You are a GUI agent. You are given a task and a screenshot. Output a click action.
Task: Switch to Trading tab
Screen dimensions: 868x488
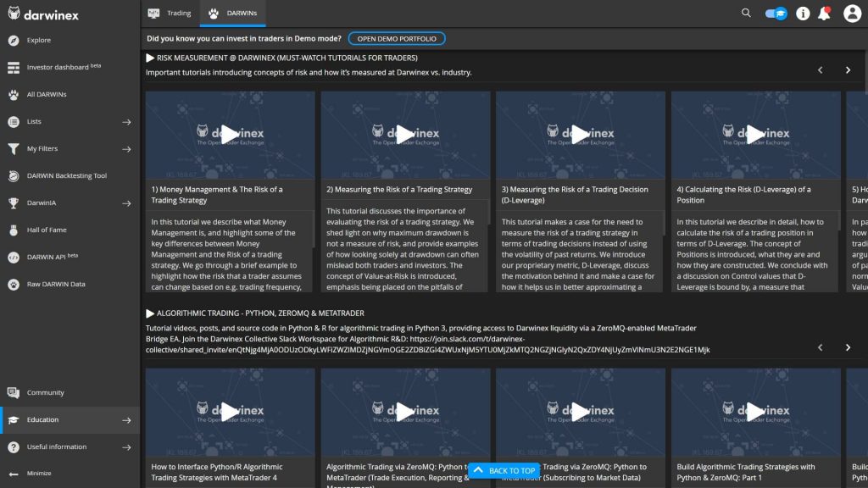point(170,14)
